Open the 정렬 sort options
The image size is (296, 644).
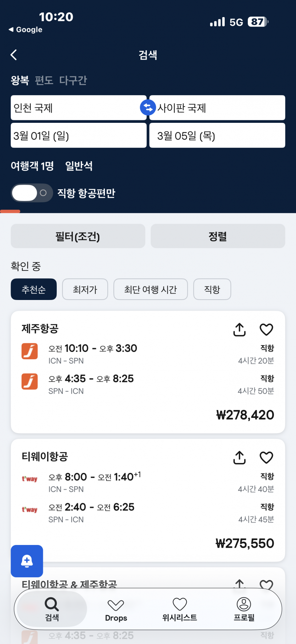[x=218, y=236]
